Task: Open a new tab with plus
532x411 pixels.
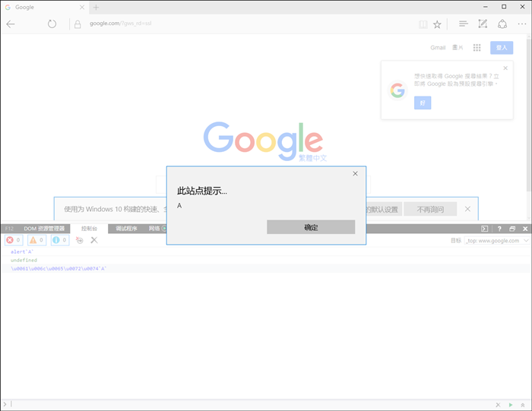Action: (x=96, y=7)
